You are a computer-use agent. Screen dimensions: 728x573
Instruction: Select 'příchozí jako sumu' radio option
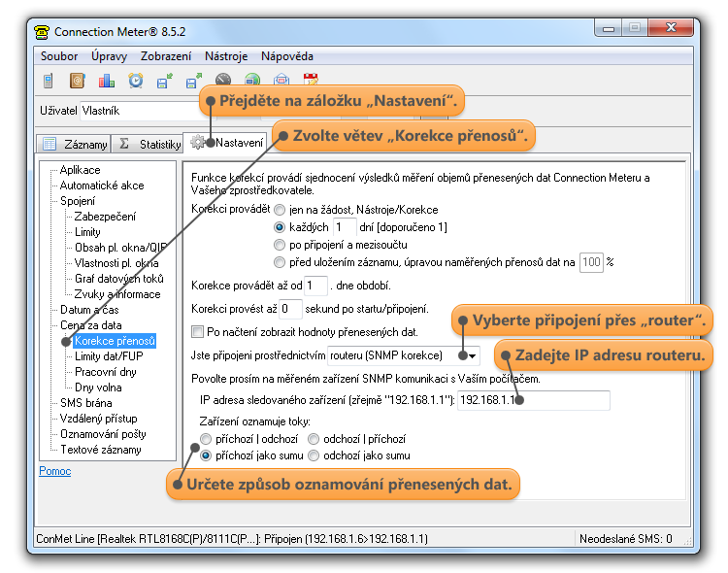pyautogui.click(x=206, y=455)
